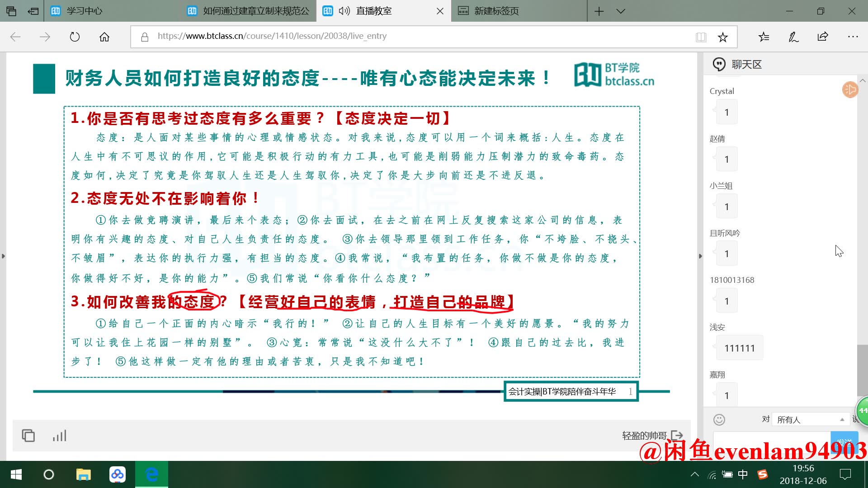Click 浅安's message 111111
The height and width of the screenshot is (488, 868).
[x=740, y=348]
